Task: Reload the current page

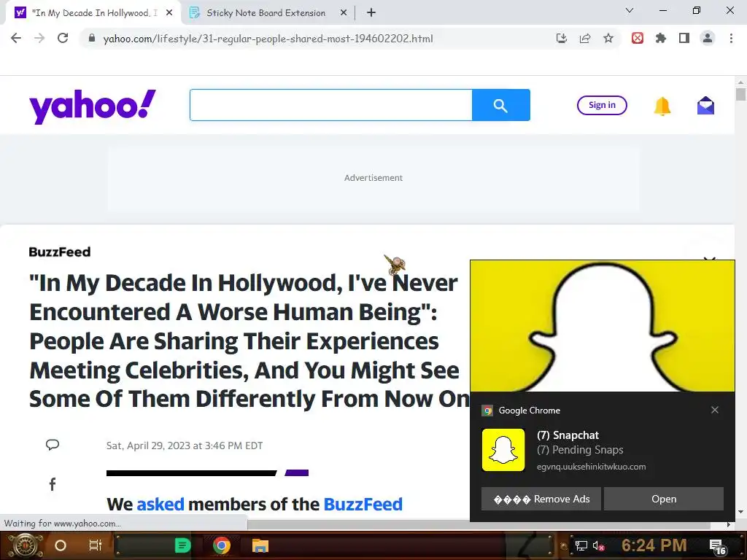Action: [x=63, y=38]
